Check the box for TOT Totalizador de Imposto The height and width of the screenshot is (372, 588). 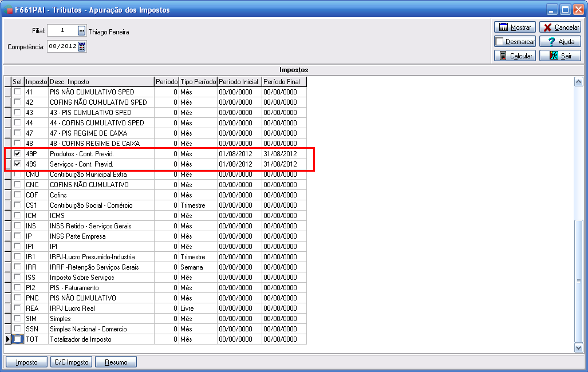pyautogui.click(x=17, y=339)
